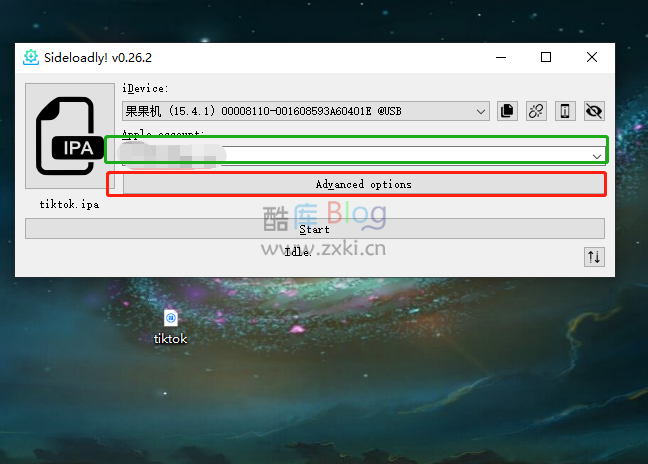Click the Sideloadly logo in title bar

[x=31, y=57]
